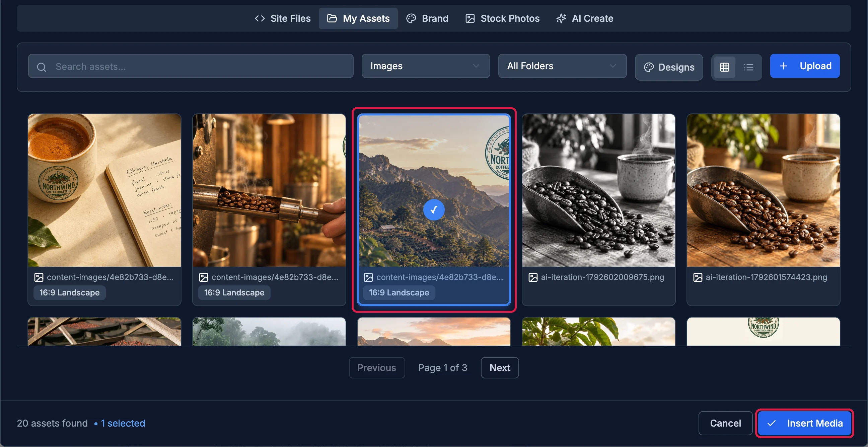Click the blue checkmark on selected mountain image
Image resolution: width=868 pixels, height=447 pixels.
[434, 210]
